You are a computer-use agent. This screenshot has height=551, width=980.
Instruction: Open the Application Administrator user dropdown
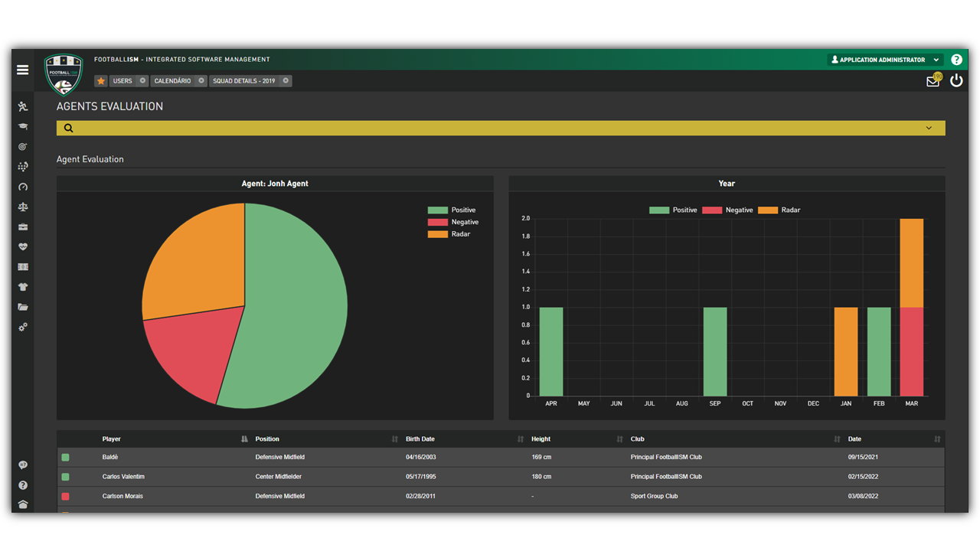pyautogui.click(x=885, y=60)
